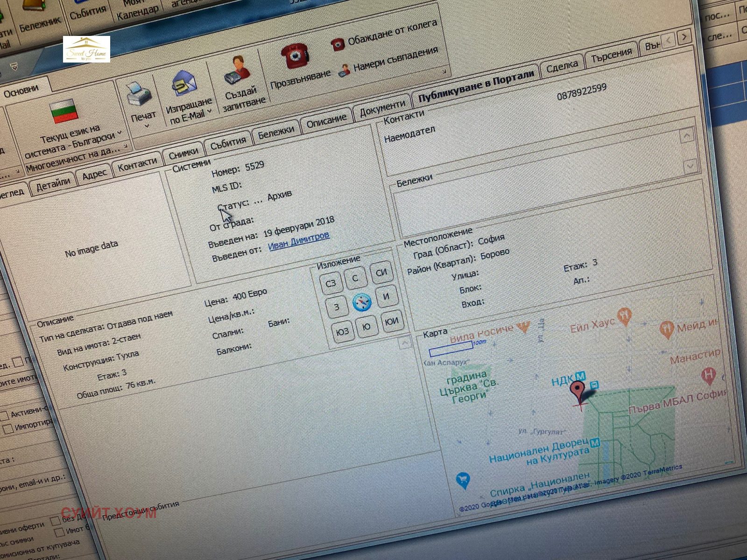Click the Намери съвпадения icon
This screenshot has height=560, width=747.
(x=345, y=70)
